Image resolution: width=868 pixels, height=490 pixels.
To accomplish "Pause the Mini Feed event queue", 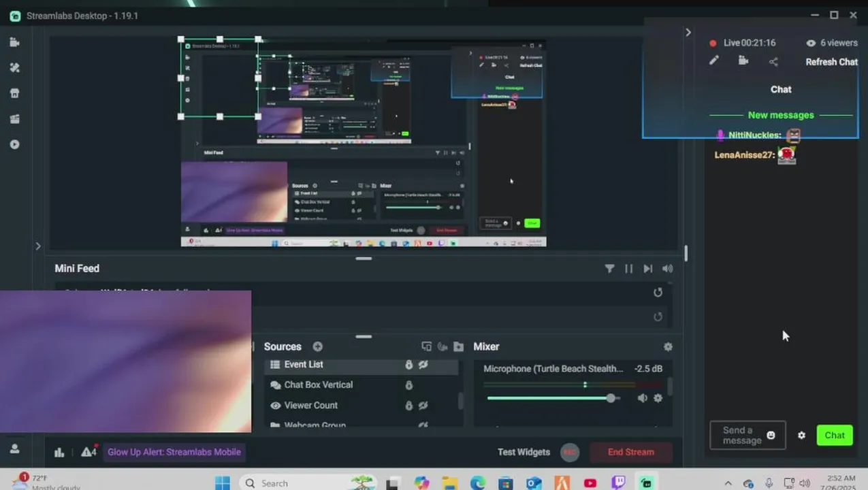I will [628, 269].
